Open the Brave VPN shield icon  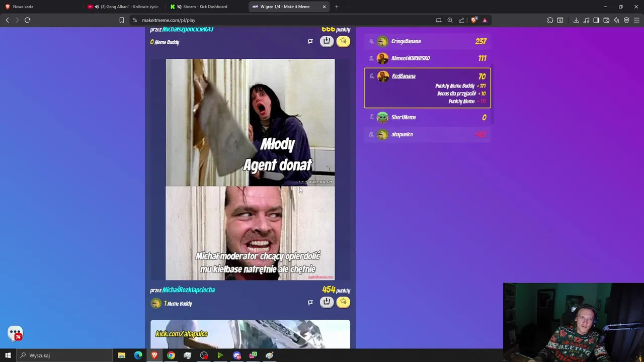click(626, 20)
